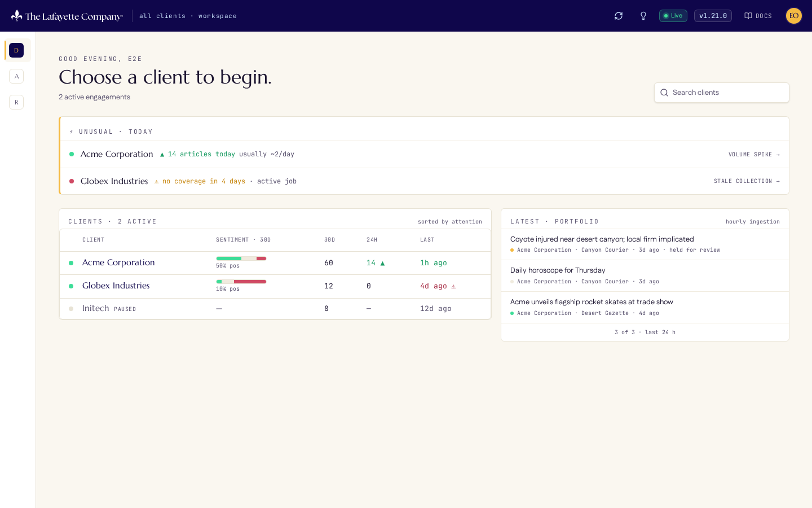Open Globex Industries in clients table
812x508 pixels.
coord(275,286)
